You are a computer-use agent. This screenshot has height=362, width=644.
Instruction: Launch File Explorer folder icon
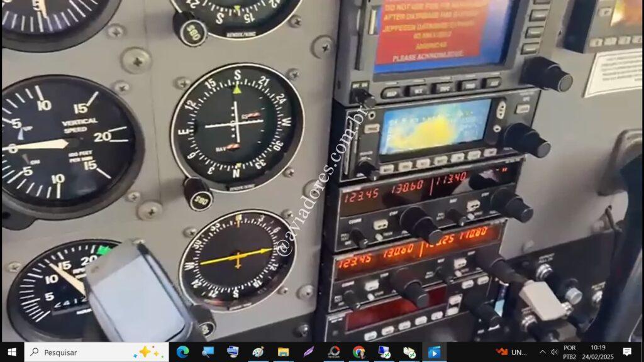[x=283, y=352]
